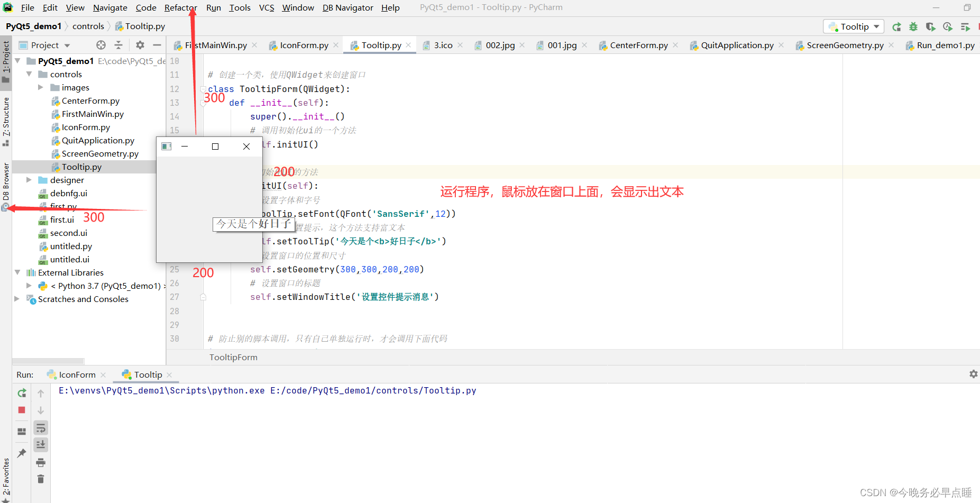
Task: Clear all Run console output trash icon
Action: [x=41, y=479]
